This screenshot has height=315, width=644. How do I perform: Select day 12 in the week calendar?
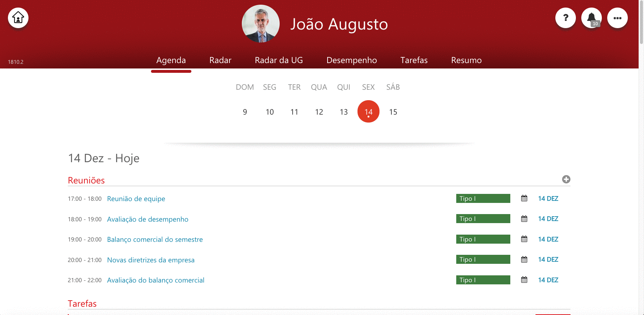[x=319, y=112]
